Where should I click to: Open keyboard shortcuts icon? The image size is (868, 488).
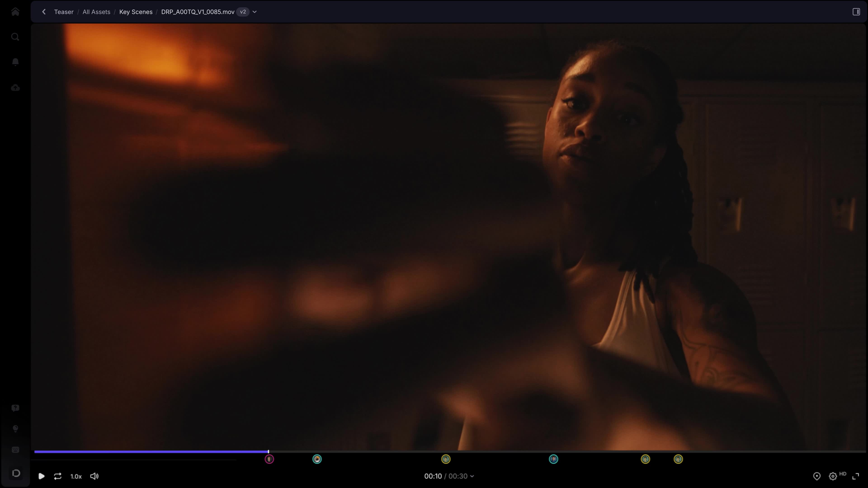pos(15,450)
